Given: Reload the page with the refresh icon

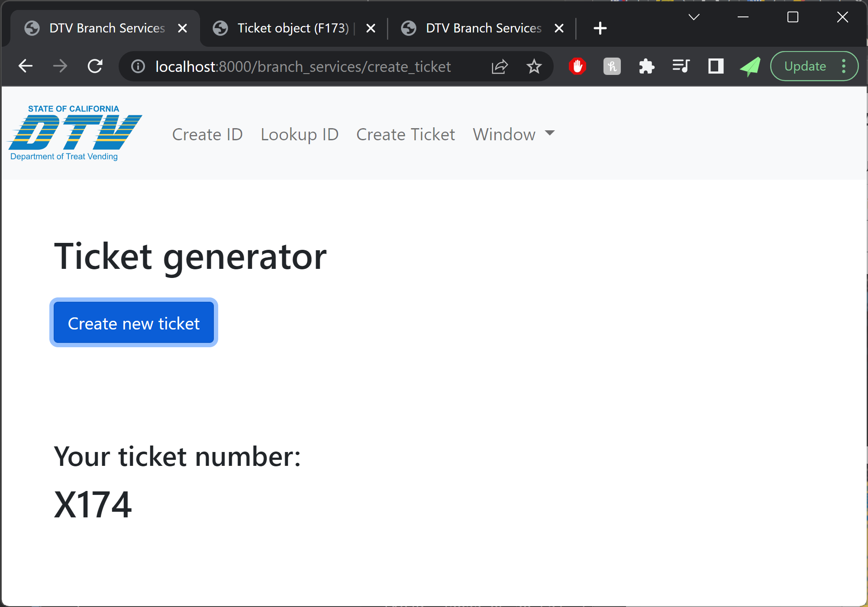Looking at the screenshot, I should pos(95,66).
